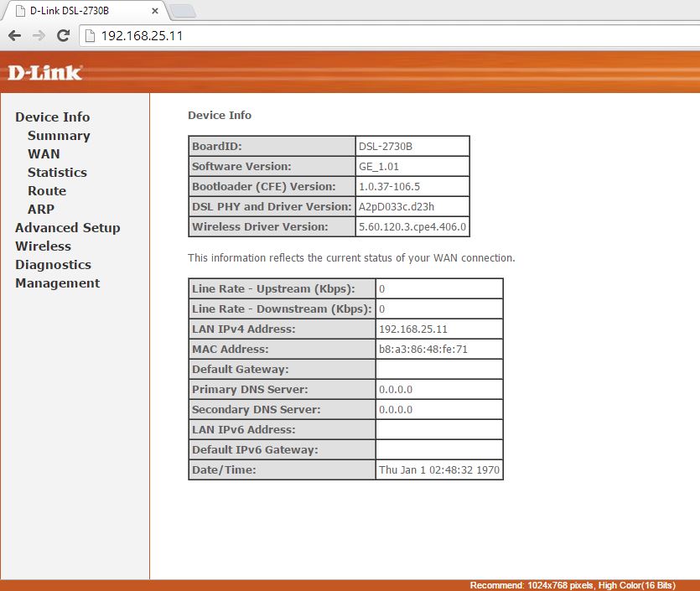Open Device Info menu

pos(53,117)
